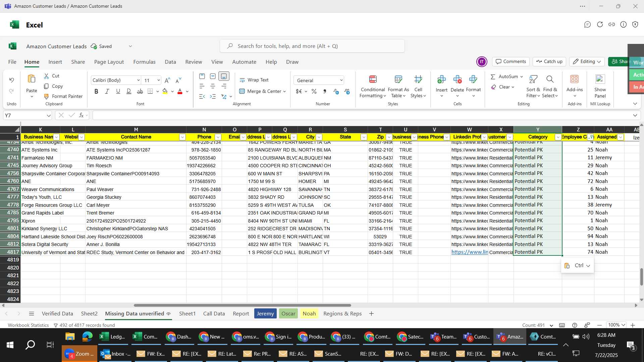
Task: Open Sort & Filter
Action: pos(533,86)
